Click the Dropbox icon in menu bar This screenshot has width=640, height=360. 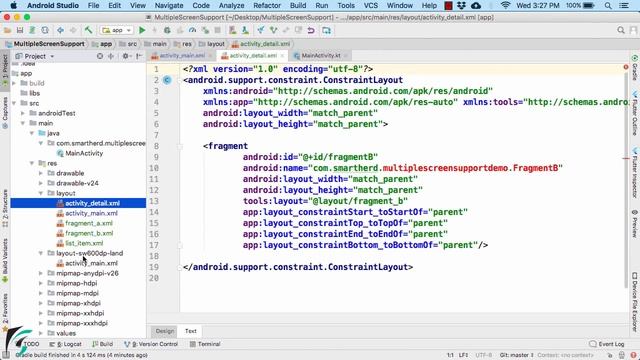coord(462,6)
